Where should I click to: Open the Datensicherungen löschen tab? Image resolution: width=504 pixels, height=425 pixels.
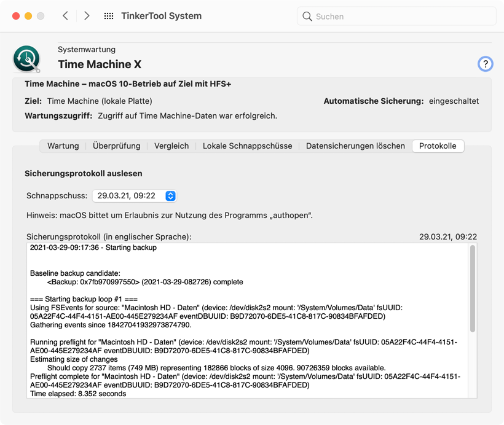[355, 146]
